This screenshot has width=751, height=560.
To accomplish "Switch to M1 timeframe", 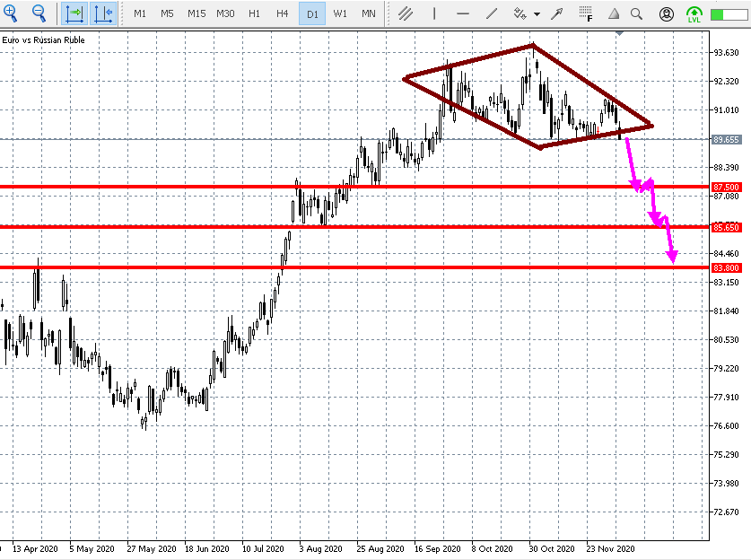I will (x=140, y=13).
